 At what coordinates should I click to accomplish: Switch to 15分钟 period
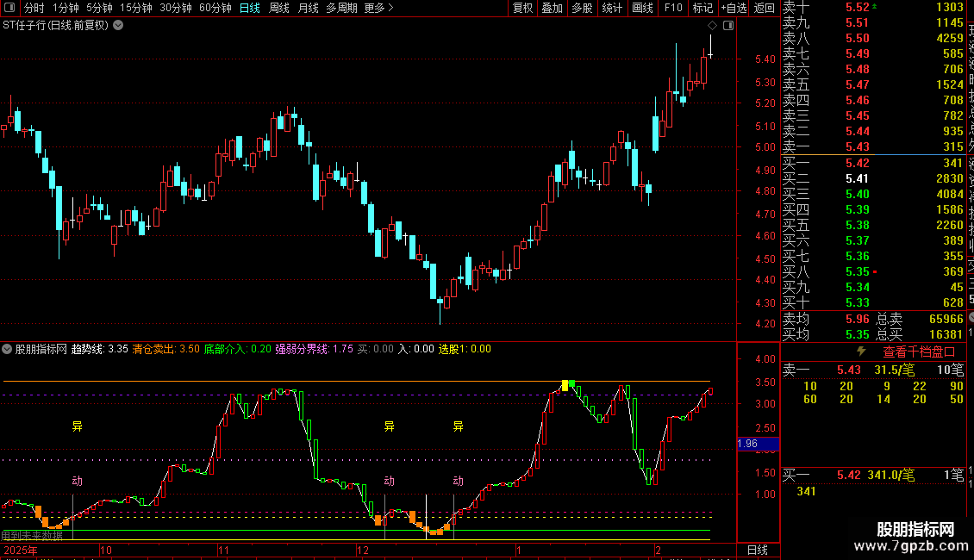pos(136,8)
